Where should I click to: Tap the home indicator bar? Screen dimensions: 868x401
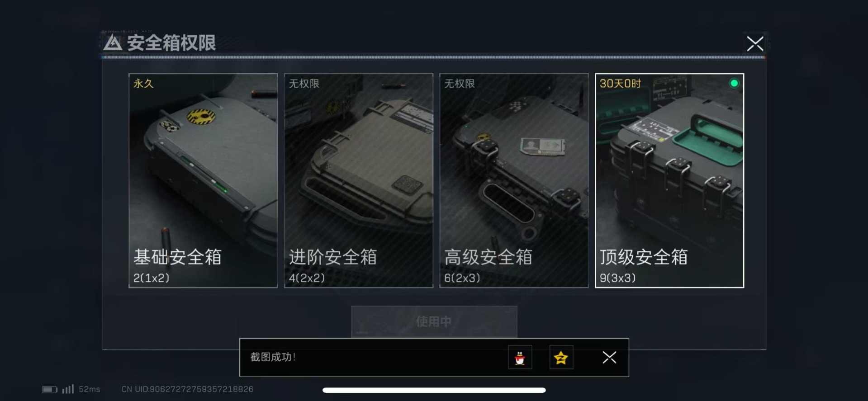coord(434,390)
